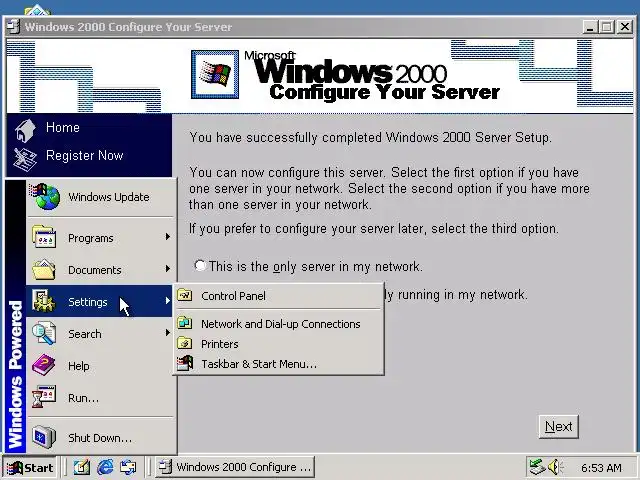Click the Register Now pen icon

pos(24,158)
